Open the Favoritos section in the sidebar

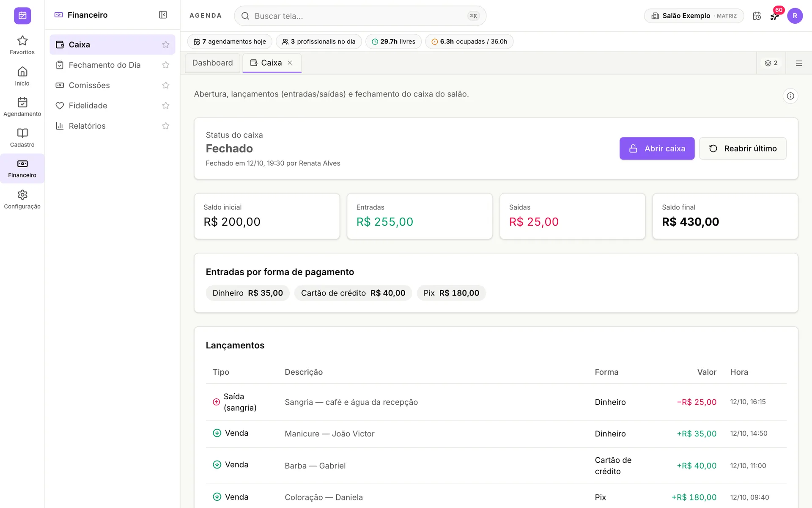(22, 45)
